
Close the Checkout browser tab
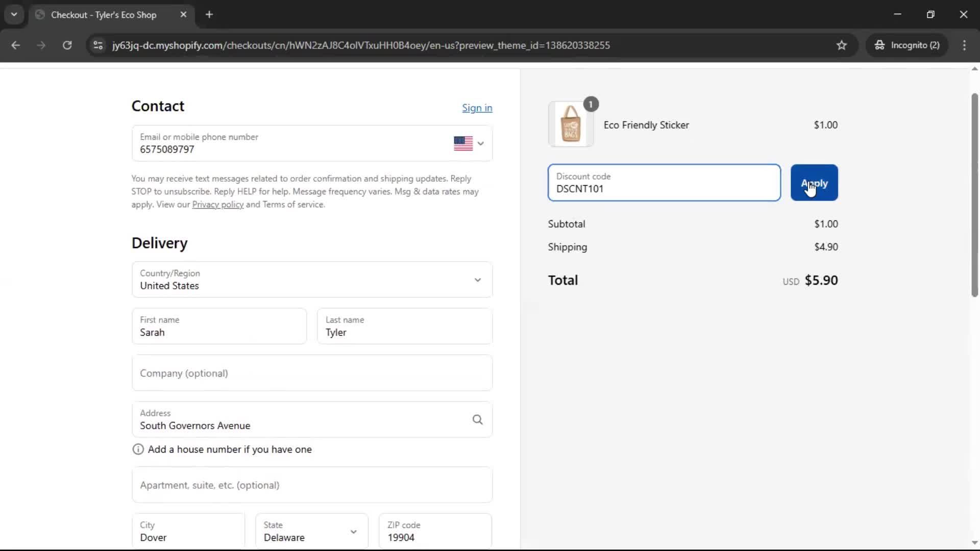click(183, 15)
